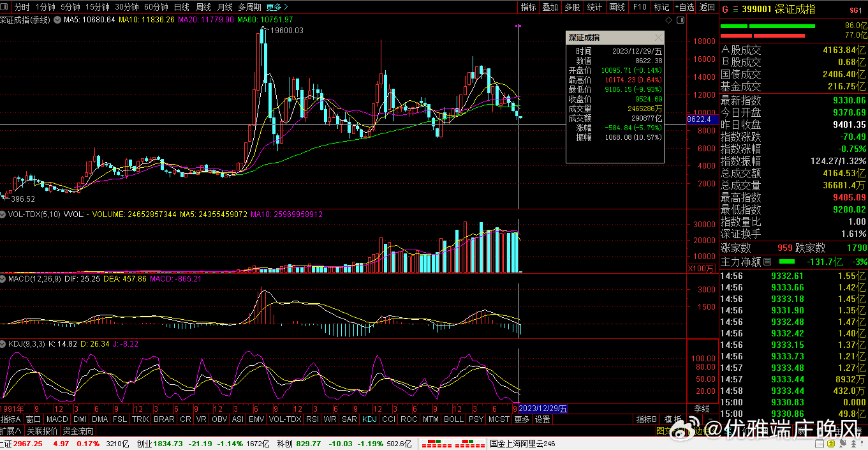This screenshot has width=868, height=450.
Task: Switch indicator to MCST
Action: [499, 419]
